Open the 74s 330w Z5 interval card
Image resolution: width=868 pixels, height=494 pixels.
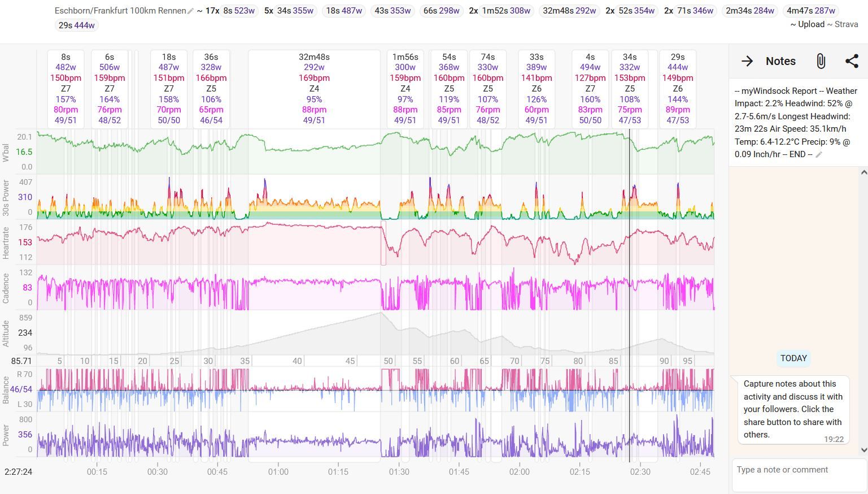click(488, 89)
